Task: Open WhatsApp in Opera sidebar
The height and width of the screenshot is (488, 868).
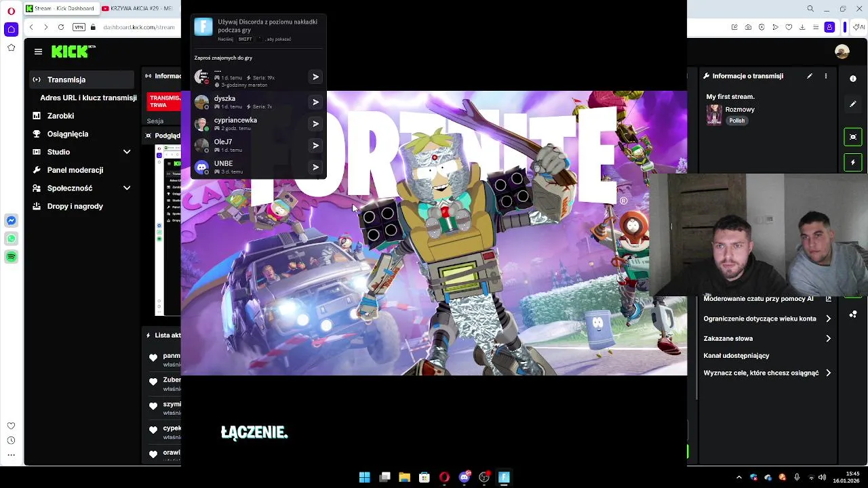Action: 11,239
